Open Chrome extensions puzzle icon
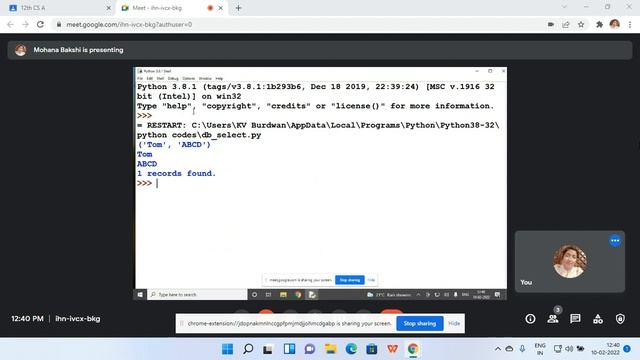 (x=599, y=24)
